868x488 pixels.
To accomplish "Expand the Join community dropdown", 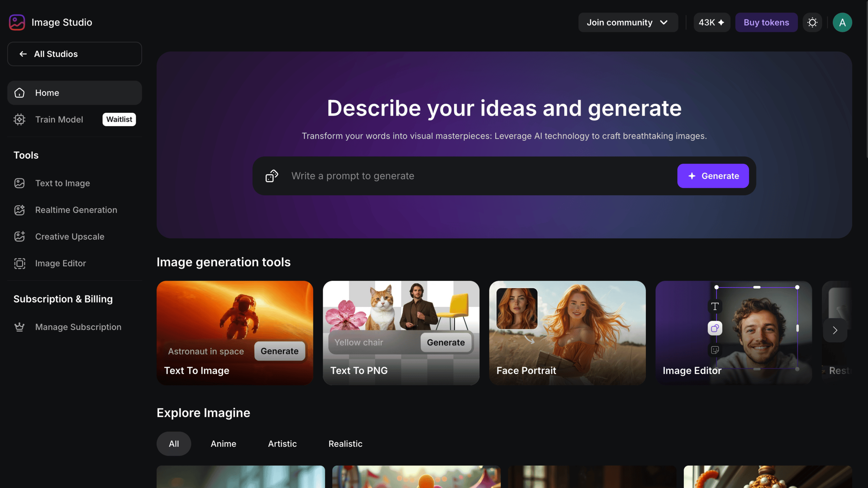I will (628, 22).
